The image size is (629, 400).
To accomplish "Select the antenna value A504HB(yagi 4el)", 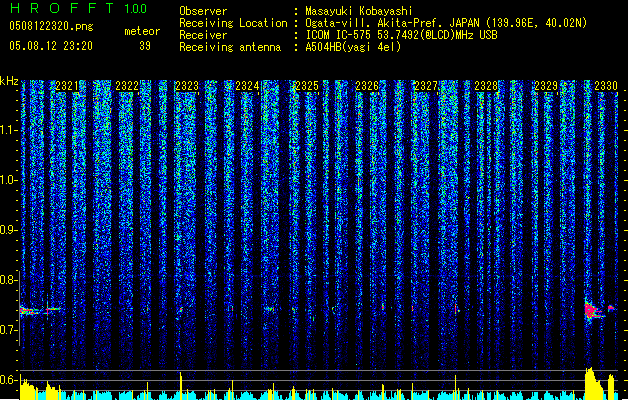I will tap(353, 47).
